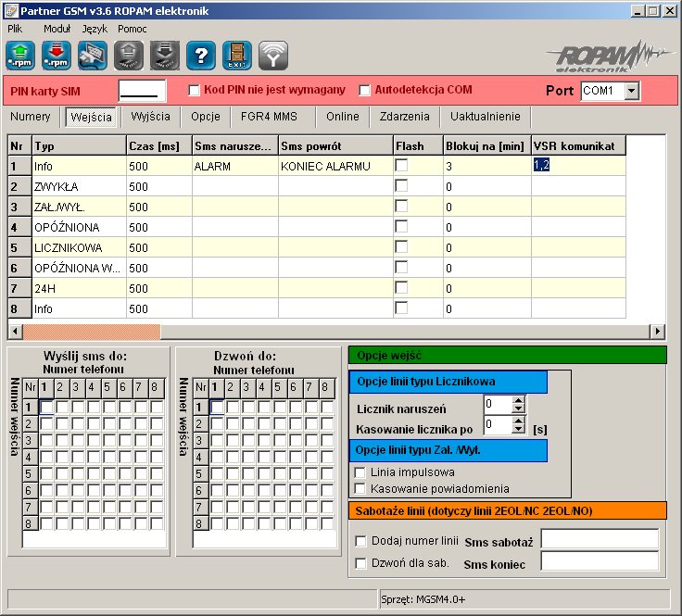Click the computer cable connection icon

click(x=93, y=56)
